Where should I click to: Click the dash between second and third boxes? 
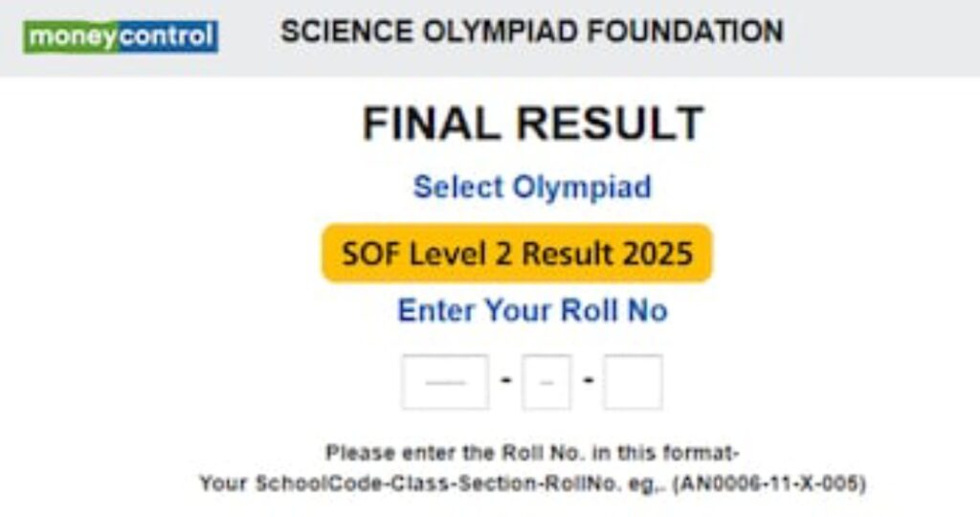pyautogui.click(x=588, y=381)
